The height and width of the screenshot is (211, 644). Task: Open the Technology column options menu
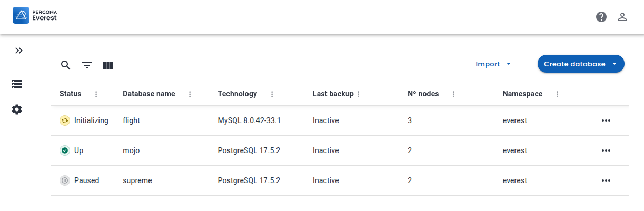pyautogui.click(x=272, y=94)
